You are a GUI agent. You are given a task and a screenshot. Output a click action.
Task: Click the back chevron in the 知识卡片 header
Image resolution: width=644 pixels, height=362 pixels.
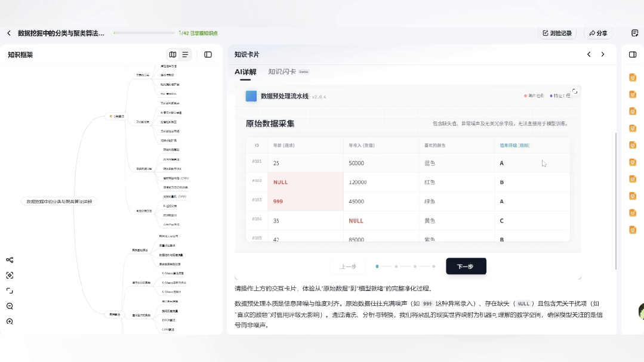click(x=589, y=54)
